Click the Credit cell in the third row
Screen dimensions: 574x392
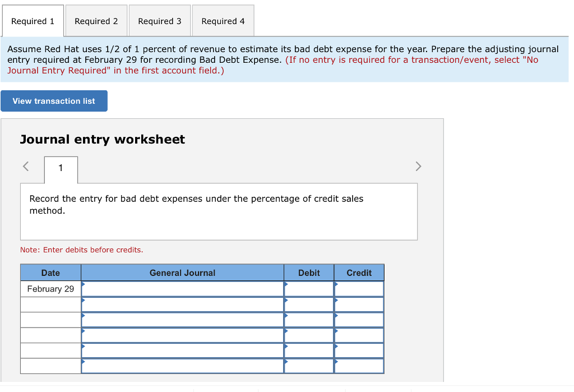coord(359,320)
